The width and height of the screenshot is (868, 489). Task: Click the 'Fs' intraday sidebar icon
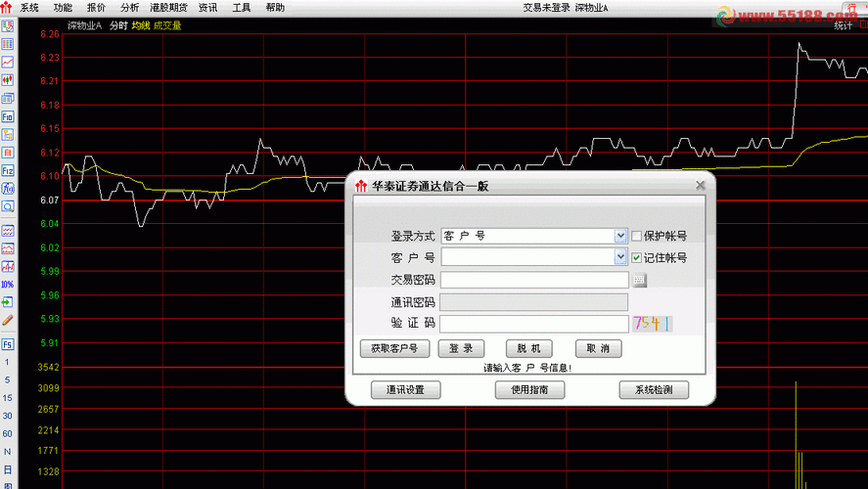(7, 344)
